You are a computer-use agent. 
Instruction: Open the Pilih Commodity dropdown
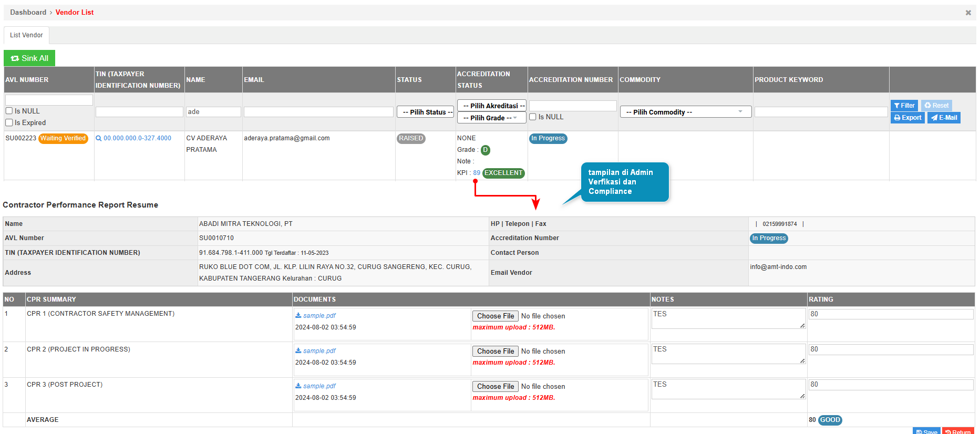coord(685,112)
